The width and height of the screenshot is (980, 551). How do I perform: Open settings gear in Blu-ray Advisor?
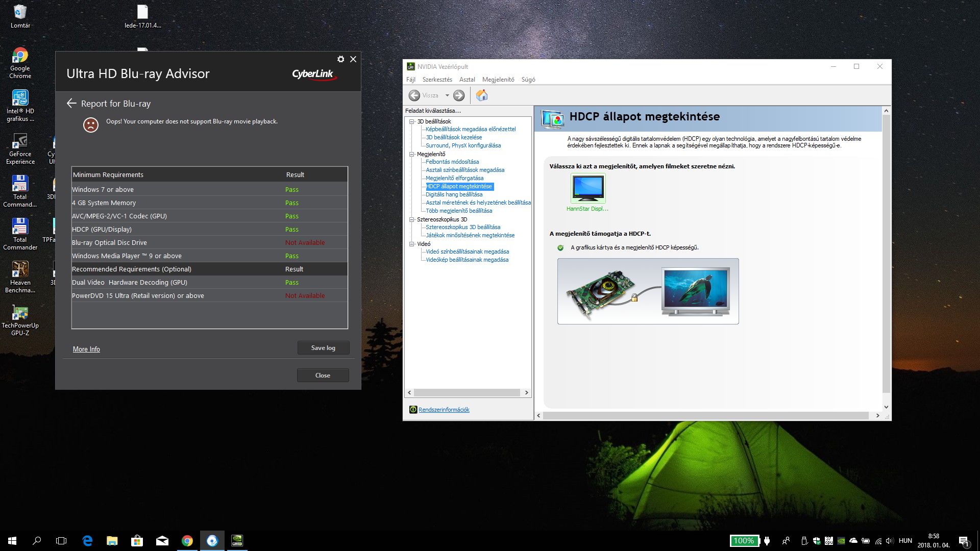coord(340,59)
